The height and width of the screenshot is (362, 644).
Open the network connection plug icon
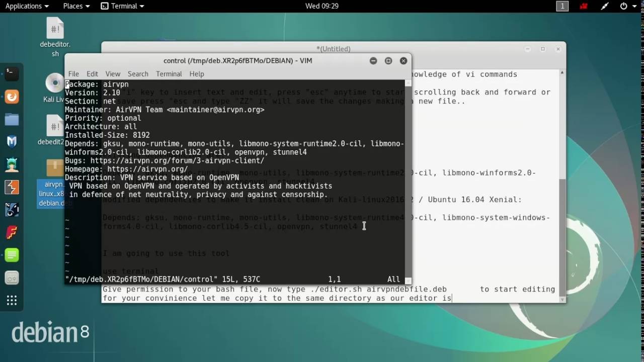(x=604, y=6)
